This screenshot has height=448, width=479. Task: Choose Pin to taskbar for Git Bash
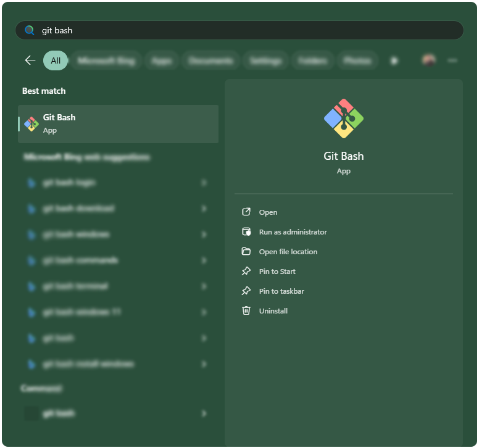[281, 291]
